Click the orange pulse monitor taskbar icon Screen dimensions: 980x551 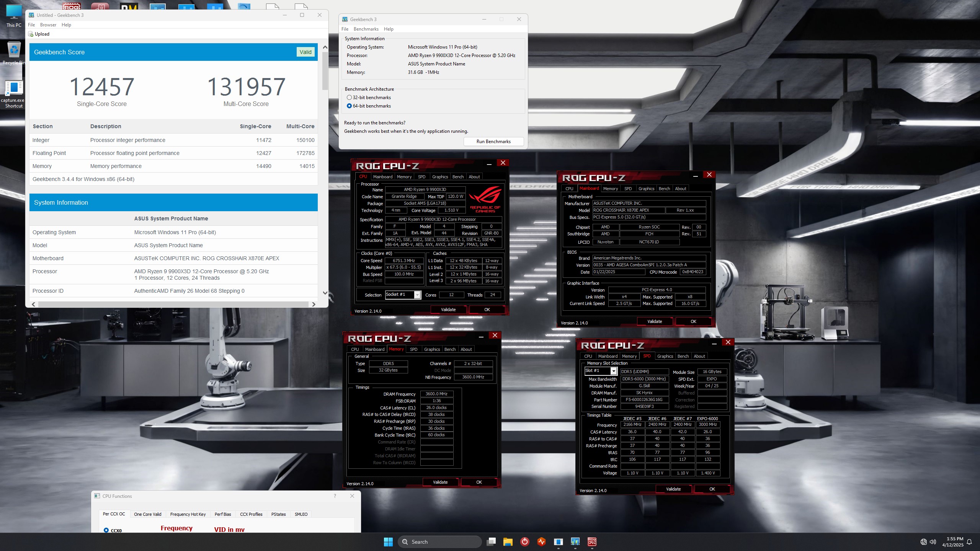tap(542, 542)
